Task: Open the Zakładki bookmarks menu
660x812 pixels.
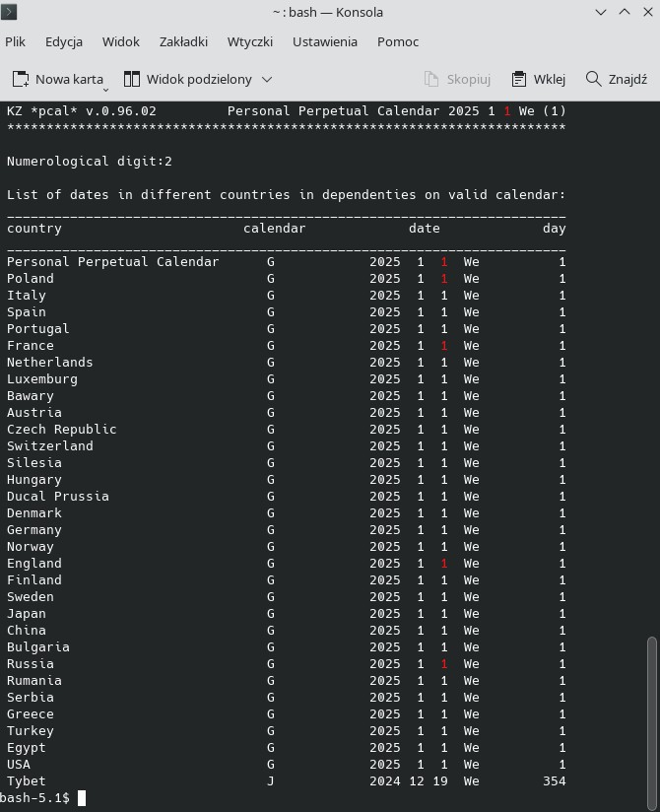Action: click(183, 41)
